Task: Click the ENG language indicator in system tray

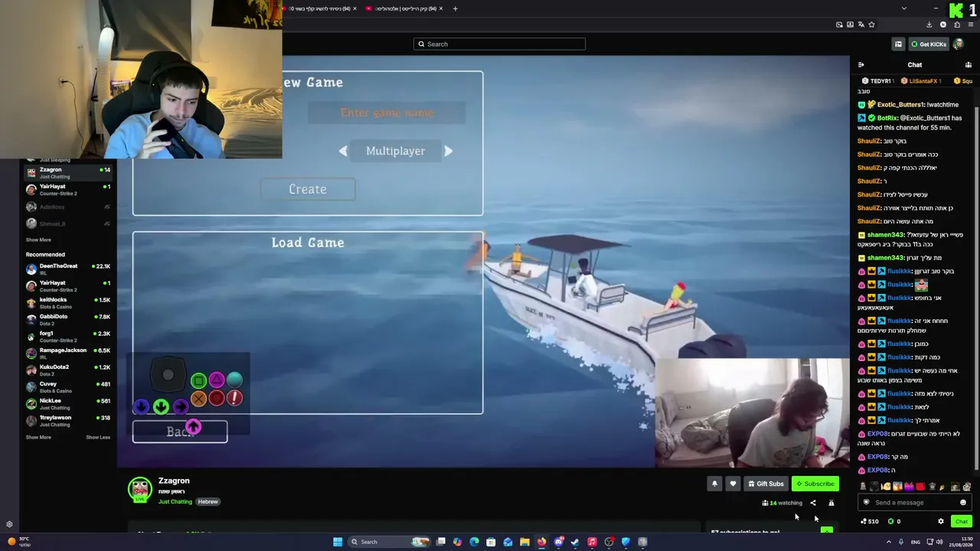Action: (916, 542)
